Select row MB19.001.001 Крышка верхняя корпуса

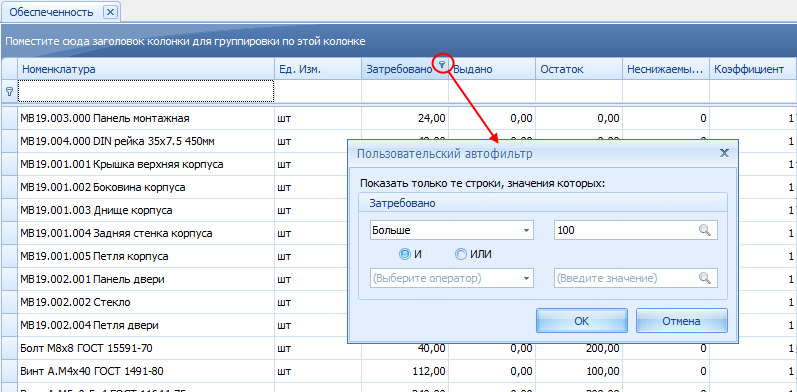(146, 164)
